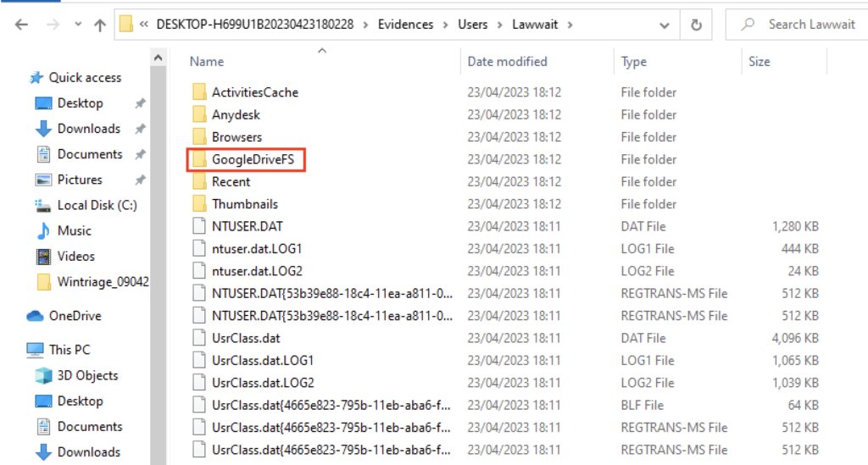
Task: Expand the chevron after Evidences breadcrumb
Action: click(446, 25)
